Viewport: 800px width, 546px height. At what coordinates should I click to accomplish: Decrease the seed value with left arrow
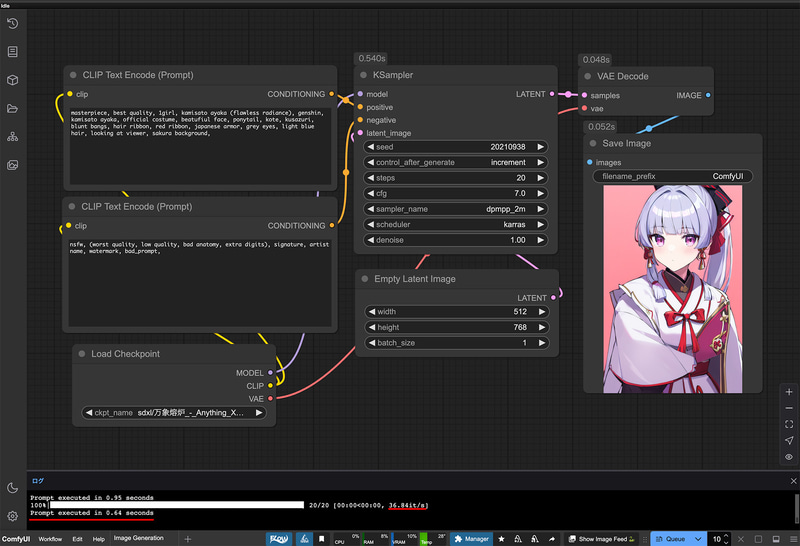(371, 147)
